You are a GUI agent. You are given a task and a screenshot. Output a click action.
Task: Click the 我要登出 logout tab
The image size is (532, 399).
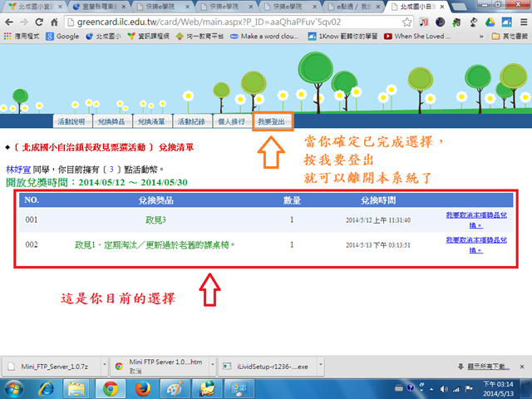tap(271, 121)
